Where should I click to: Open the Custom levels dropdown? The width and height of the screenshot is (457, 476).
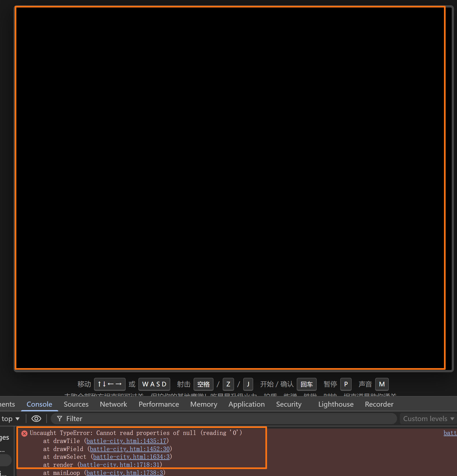tap(428, 419)
